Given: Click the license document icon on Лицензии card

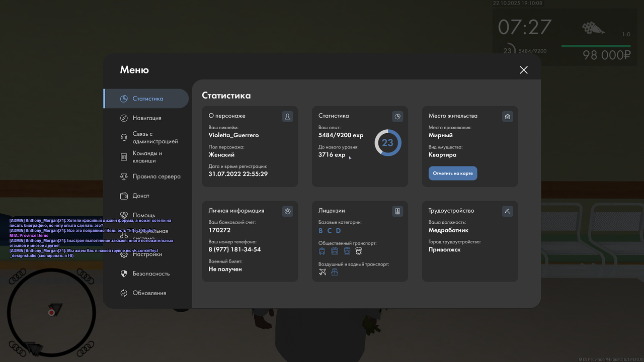Looking at the screenshot, I should click(x=397, y=211).
